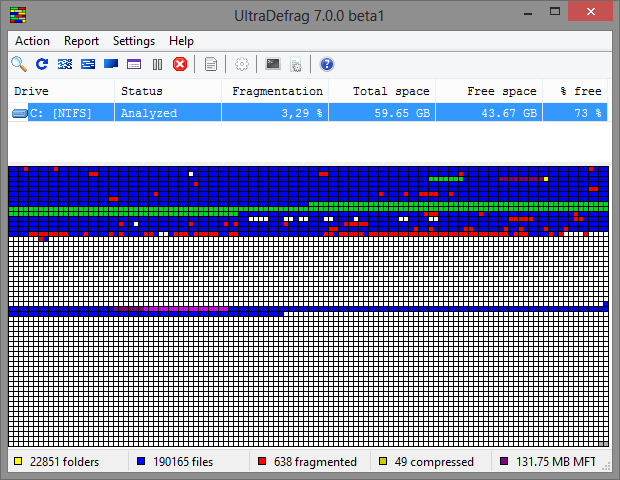Click the 49 compressed status text
Viewport: 620px width, 480px height.
434,462
